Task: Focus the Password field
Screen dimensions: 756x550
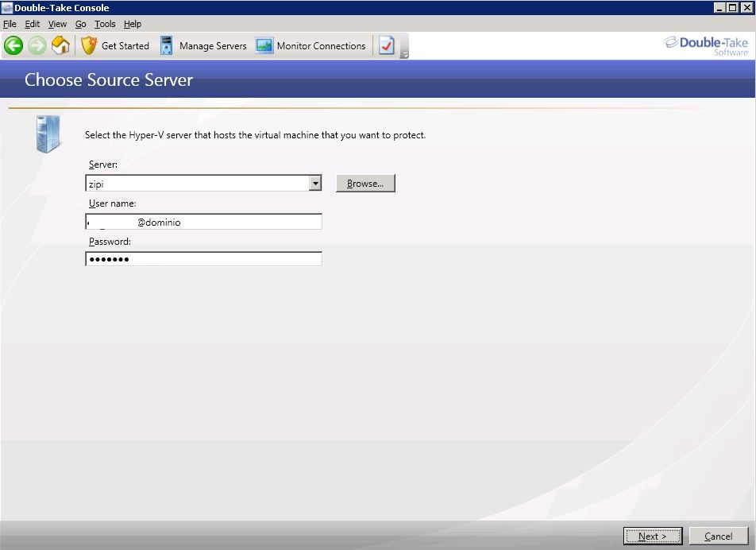Action: pos(203,258)
